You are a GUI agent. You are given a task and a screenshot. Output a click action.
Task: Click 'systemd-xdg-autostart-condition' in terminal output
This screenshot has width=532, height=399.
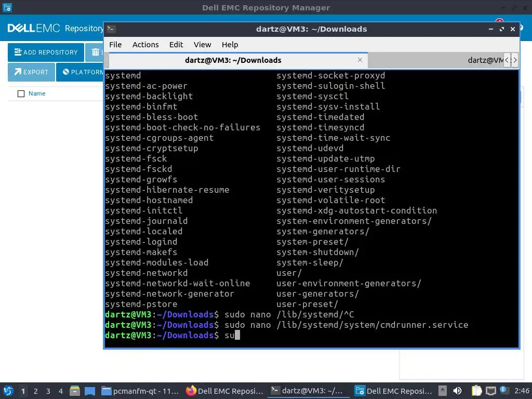tap(356, 211)
